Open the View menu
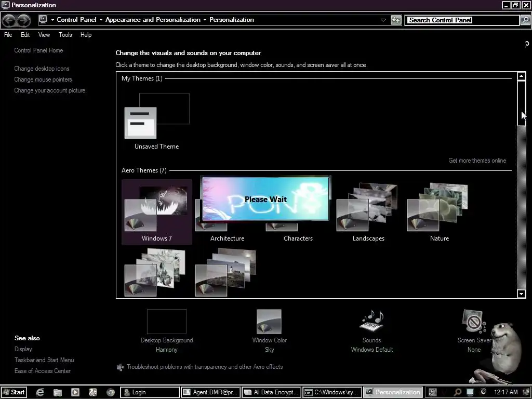 (44, 35)
